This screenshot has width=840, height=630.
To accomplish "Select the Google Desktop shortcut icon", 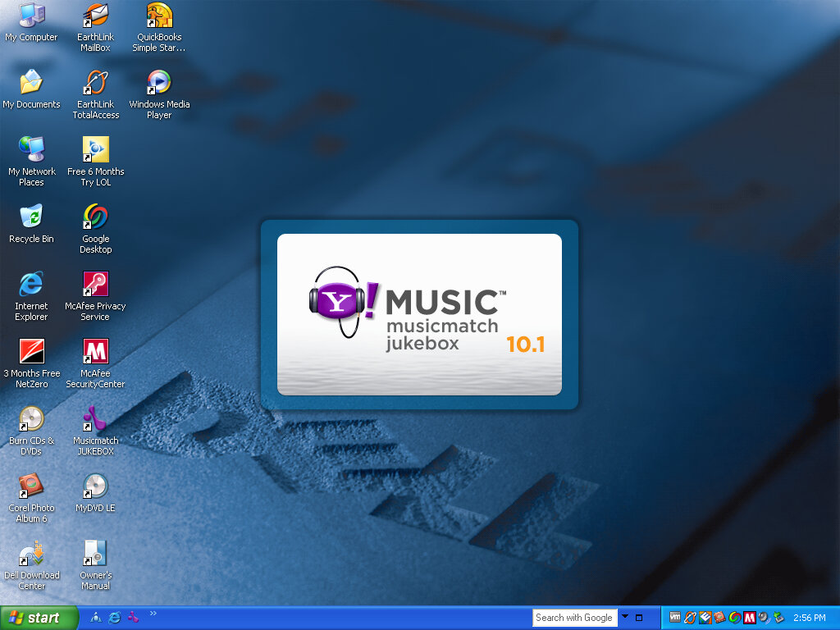I will point(95,217).
